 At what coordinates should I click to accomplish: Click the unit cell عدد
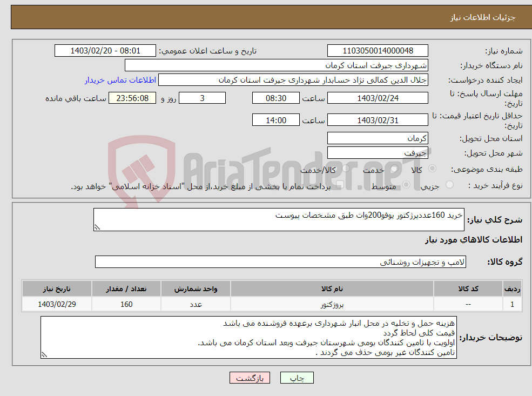point(196,304)
